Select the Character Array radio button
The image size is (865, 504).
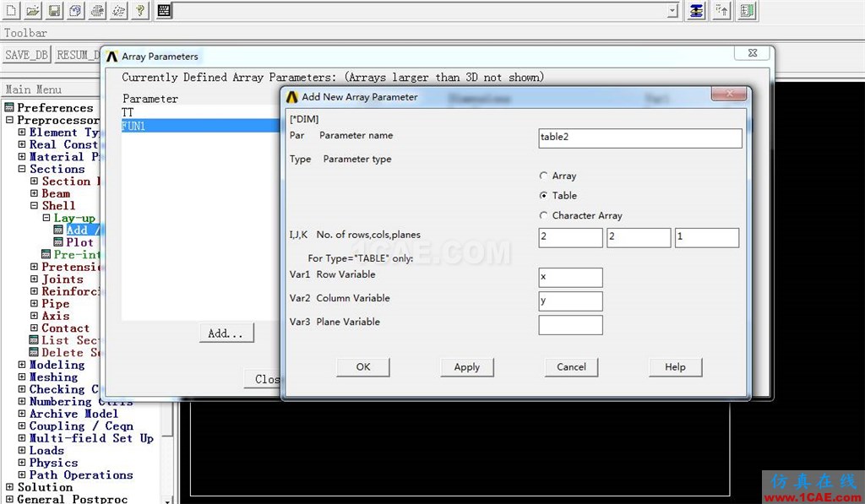pyautogui.click(x=543, y=215)
